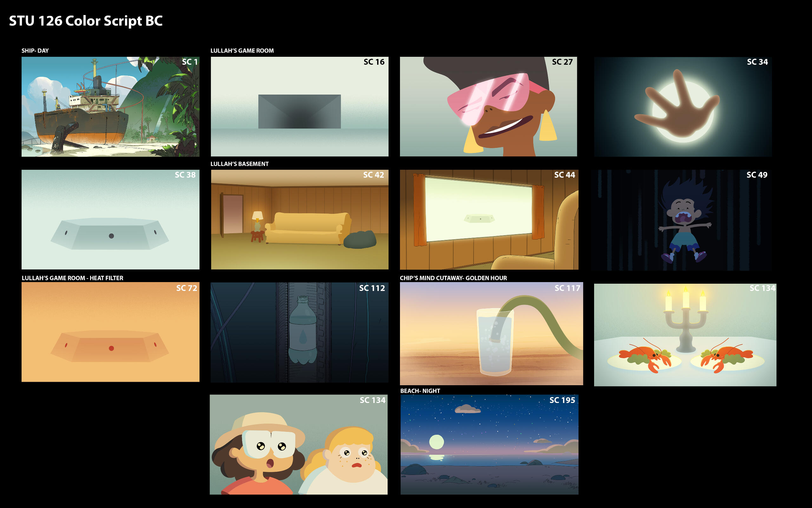The image size is (812, 508).
Task: Click the 'SC 117' scene number
Action: tap(567, 288)
